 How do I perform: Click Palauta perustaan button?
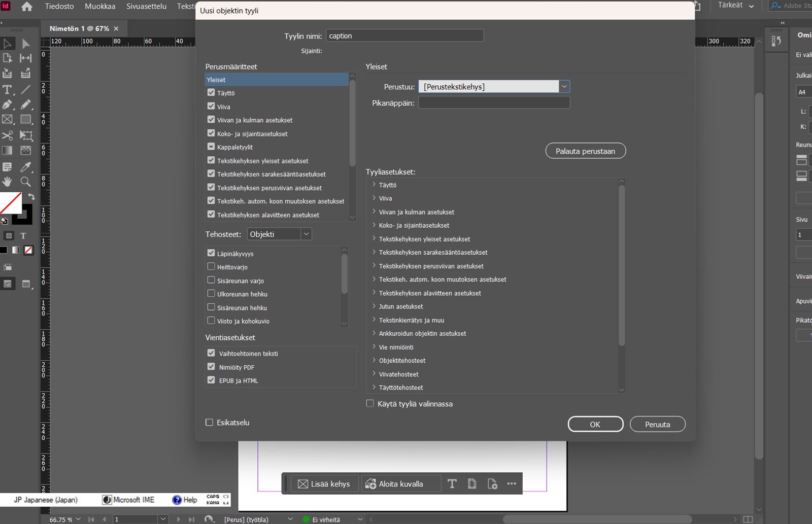[586, 151]
